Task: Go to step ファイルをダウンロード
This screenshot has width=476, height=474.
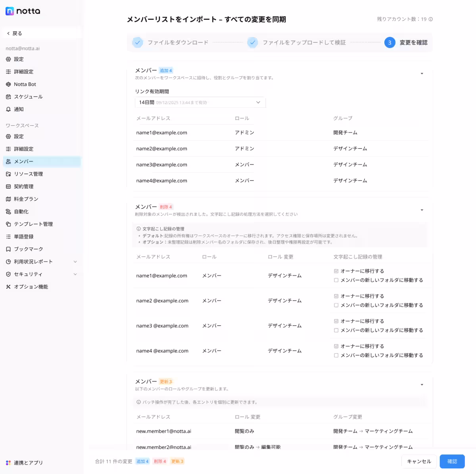Action: 171,42
